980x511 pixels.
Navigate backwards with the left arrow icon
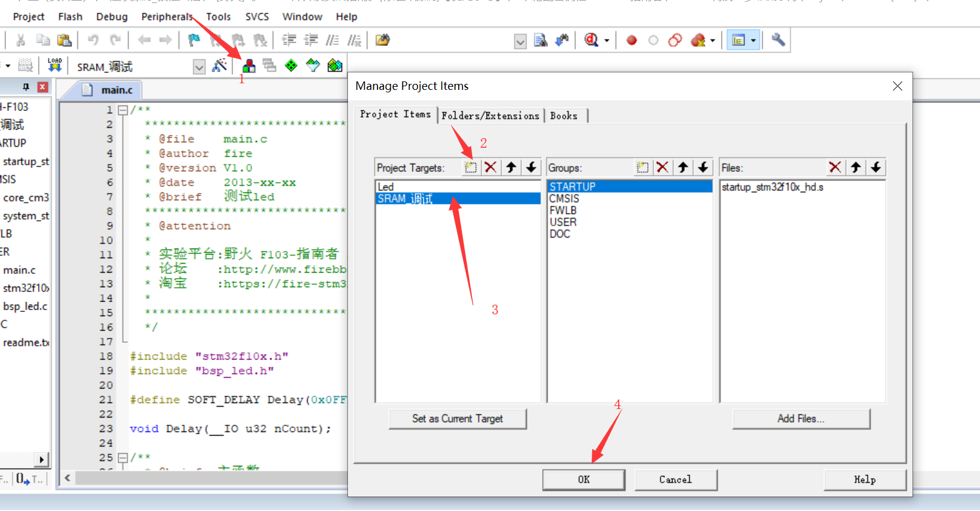144,40
